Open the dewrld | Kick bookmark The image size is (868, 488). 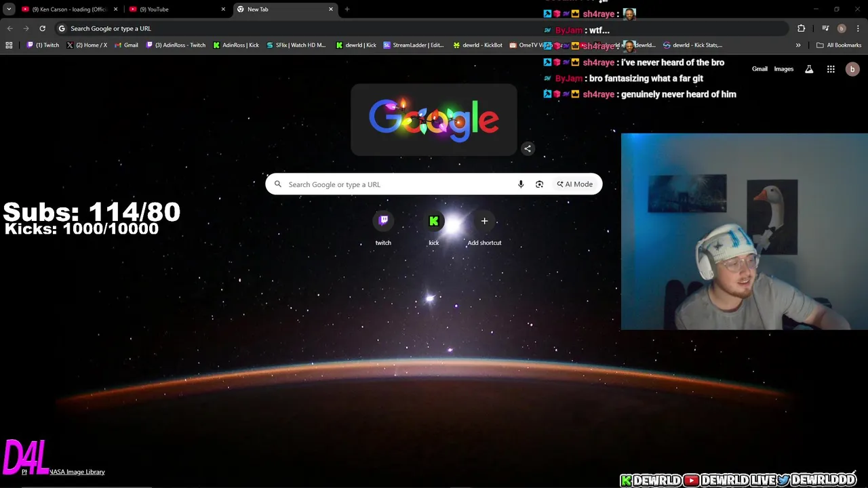(356, 45)
